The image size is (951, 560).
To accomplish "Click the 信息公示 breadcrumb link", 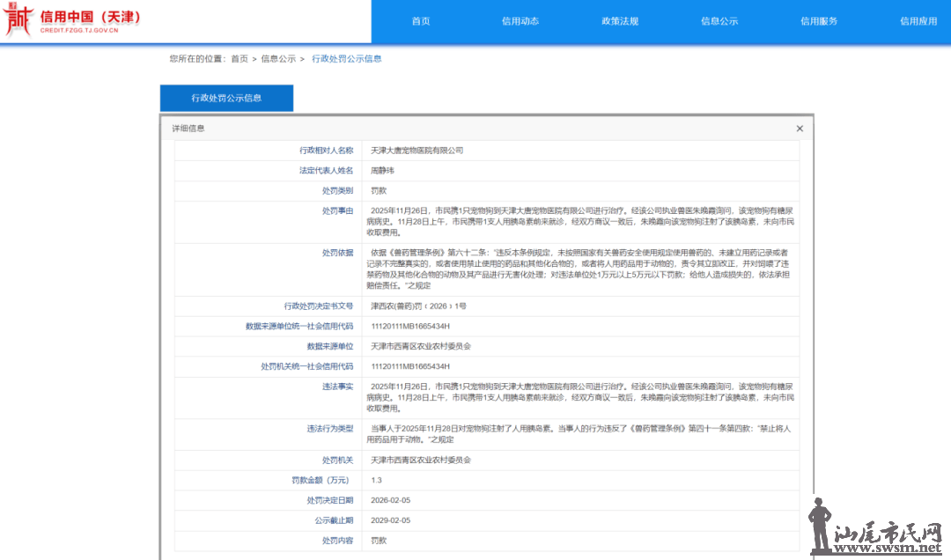I will [278, 59].
